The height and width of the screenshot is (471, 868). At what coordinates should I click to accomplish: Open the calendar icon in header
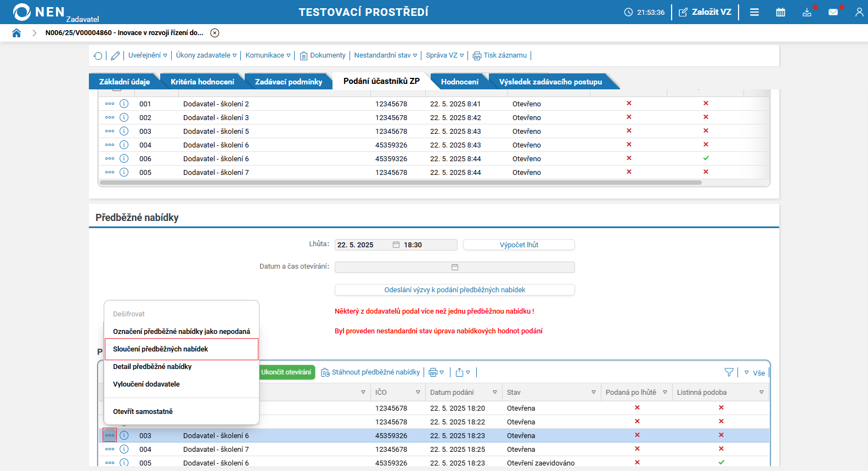[780, 12]
